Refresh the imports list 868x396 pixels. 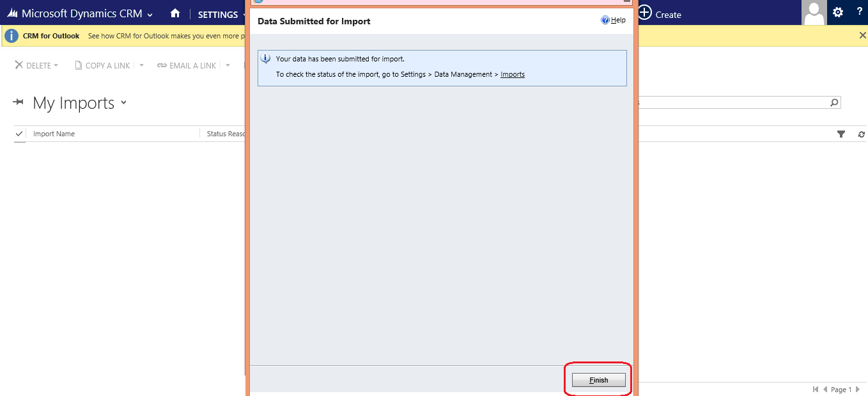(862, 134)
